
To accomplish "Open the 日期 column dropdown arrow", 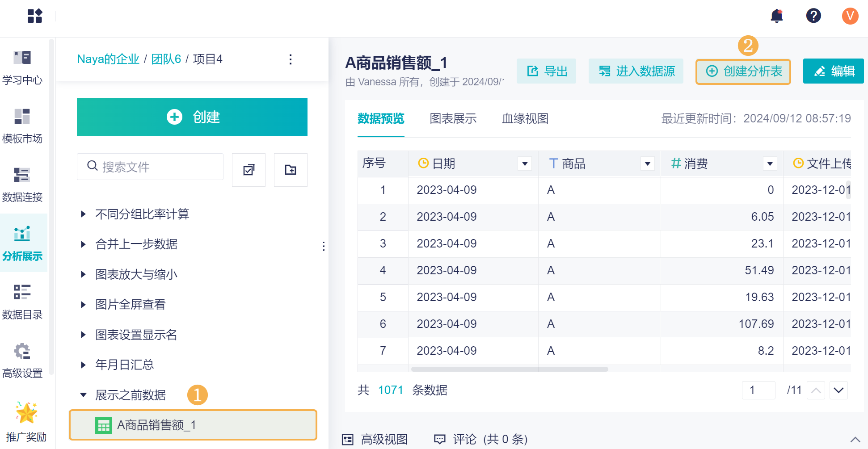I will click(525, 164).
